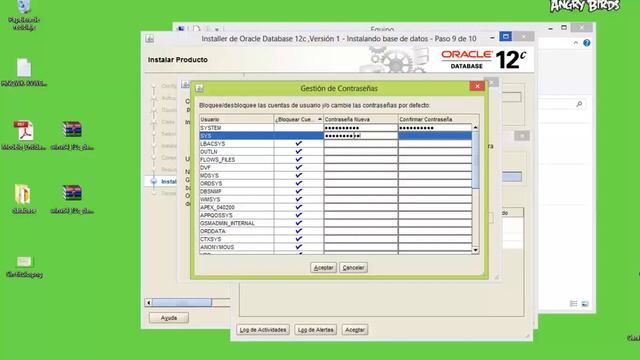
Task: Click the Ayuda button in installer
Action: 169,318
